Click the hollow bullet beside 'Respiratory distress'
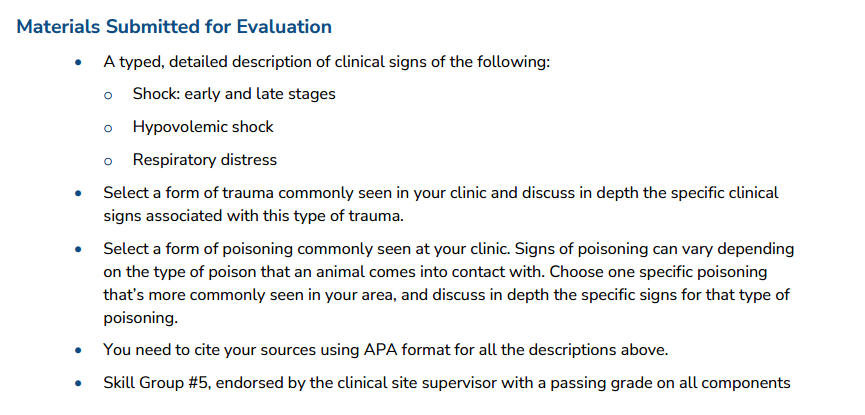This screenshot has height=415, width=865. pyautogui.click(x=108, y=162)
